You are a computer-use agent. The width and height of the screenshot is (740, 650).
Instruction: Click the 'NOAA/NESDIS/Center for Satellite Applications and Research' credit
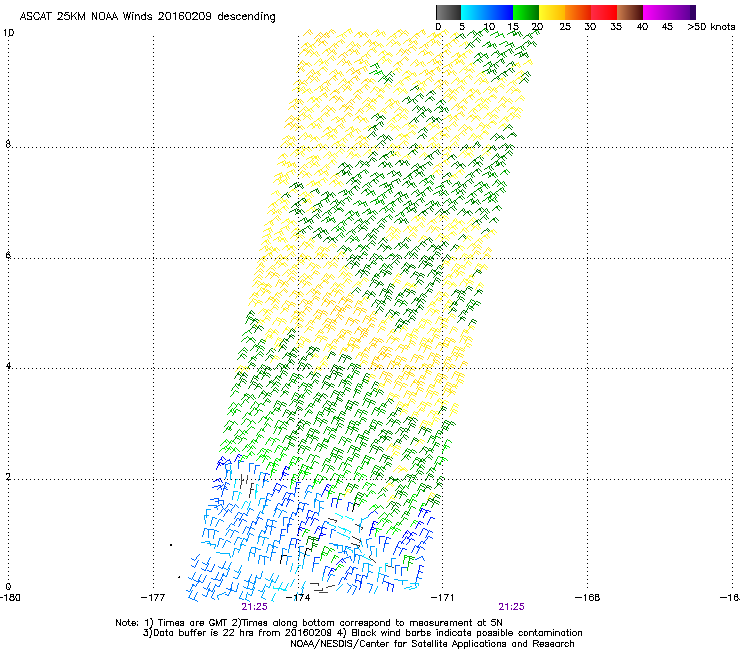[x=432, y=644]
